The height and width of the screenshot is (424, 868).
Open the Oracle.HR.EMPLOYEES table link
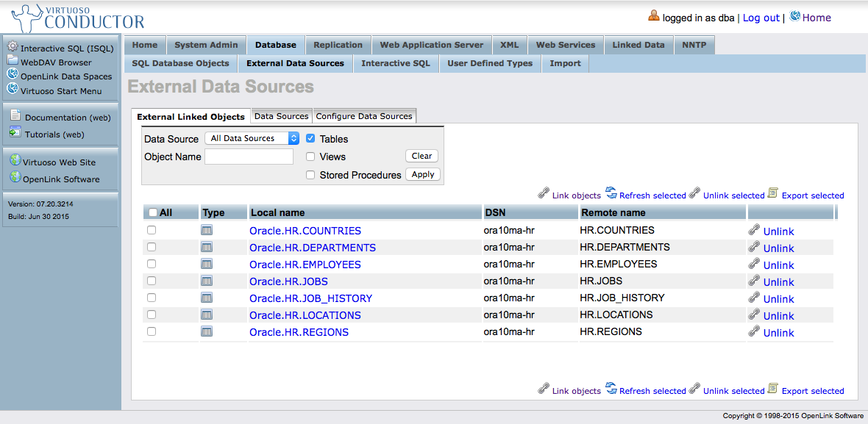point(305,265)
